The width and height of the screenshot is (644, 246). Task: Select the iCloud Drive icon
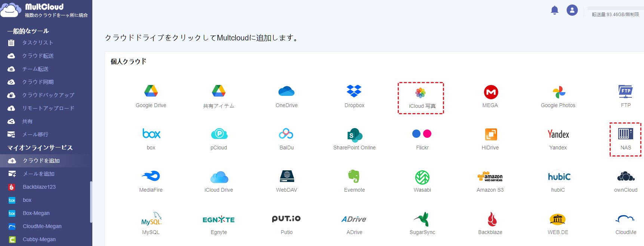(219, 177)
